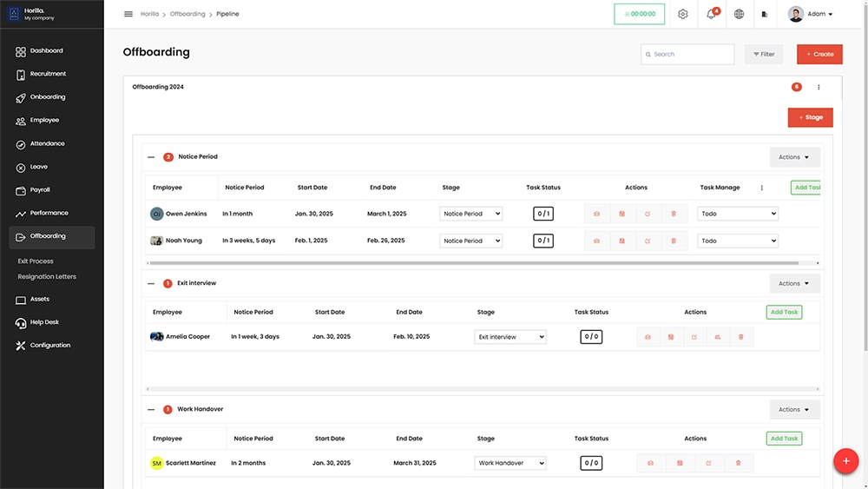Viewport: 868px width, 489px height.
Task: Open the notifications bell
Action: point(711,14)
